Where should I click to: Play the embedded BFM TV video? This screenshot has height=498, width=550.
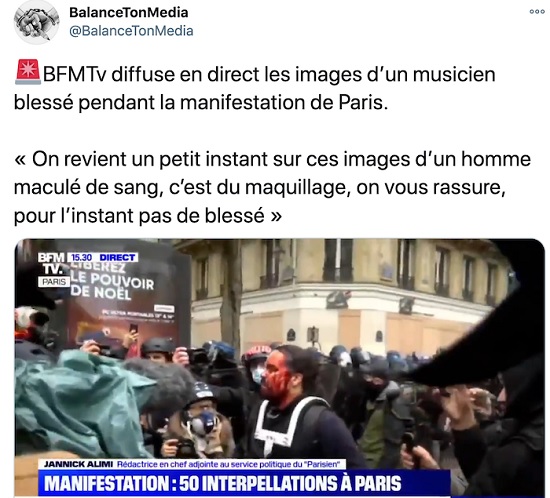tap(280, 368)
